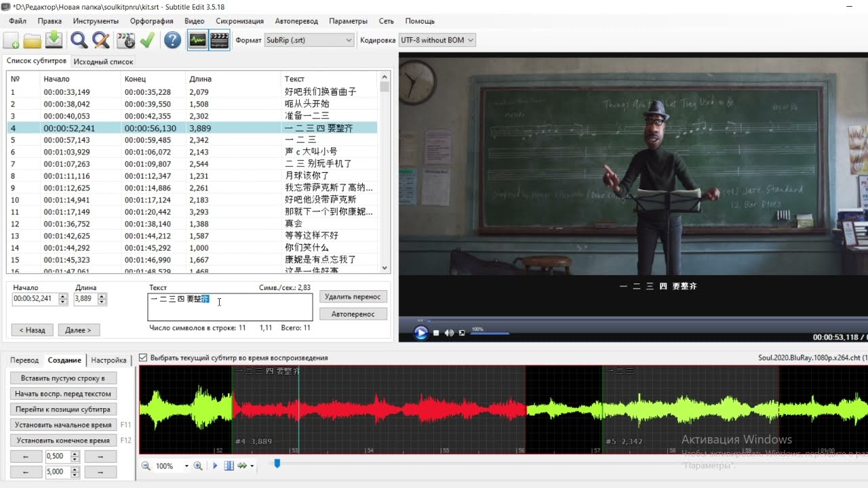
Task: Zoom out the waveform with minus magnifier
Action: click(146, 466)
